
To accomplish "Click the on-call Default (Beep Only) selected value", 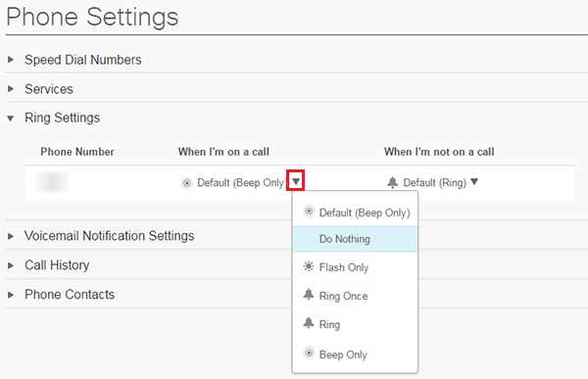I will pyautogui.click(x=241, y=182).
